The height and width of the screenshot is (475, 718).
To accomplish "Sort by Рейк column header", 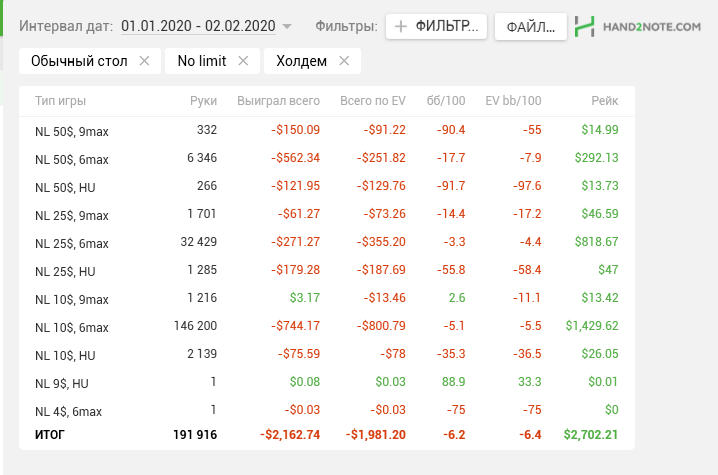I will [604, 101].
